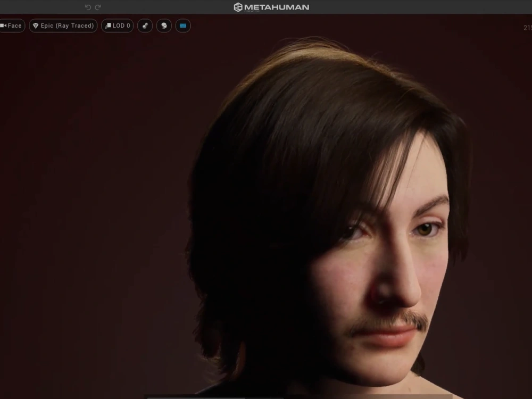Click the diamond icon inside the quality button
This screenshot has height=399, width=532.
[x=36, y=26]
